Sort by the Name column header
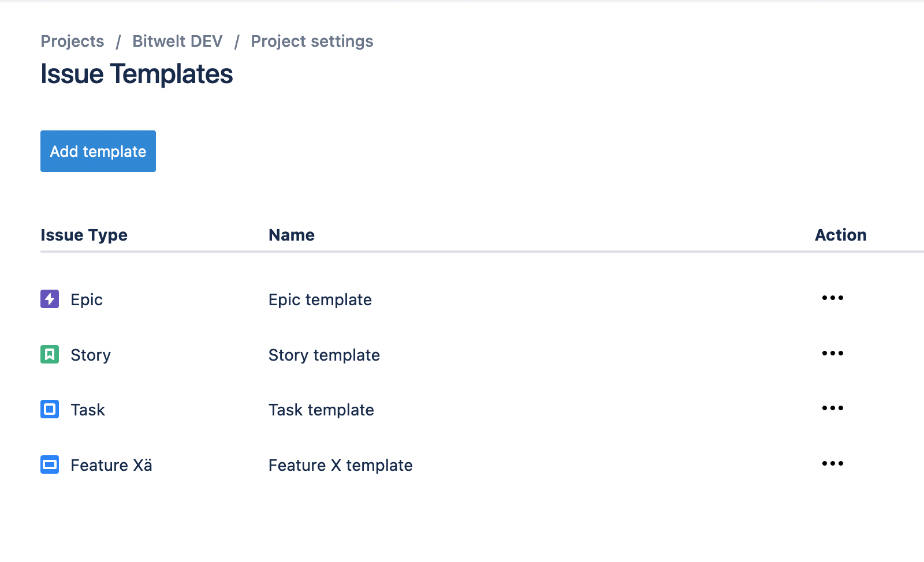Screen dimensions: 924x562 [291, 235]
